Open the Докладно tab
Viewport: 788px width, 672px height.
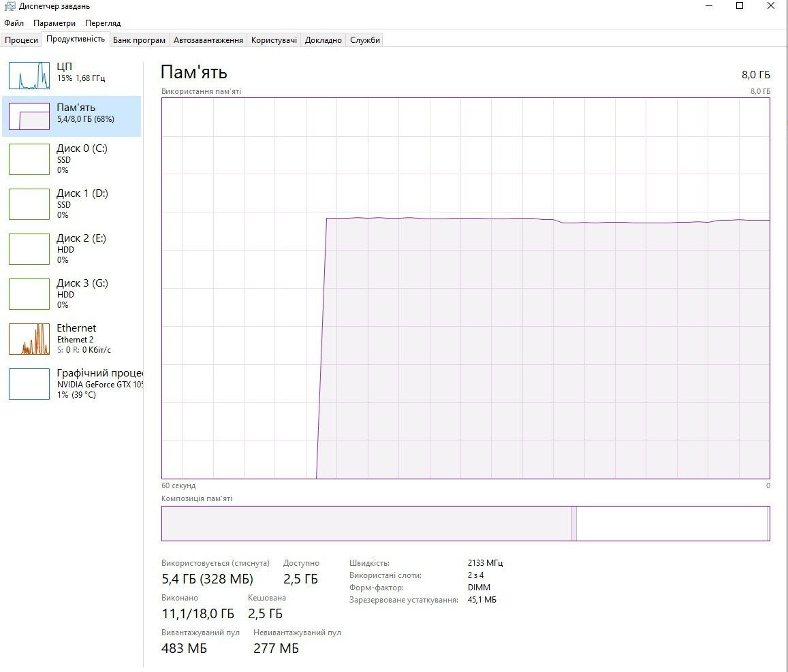(323, 40)
